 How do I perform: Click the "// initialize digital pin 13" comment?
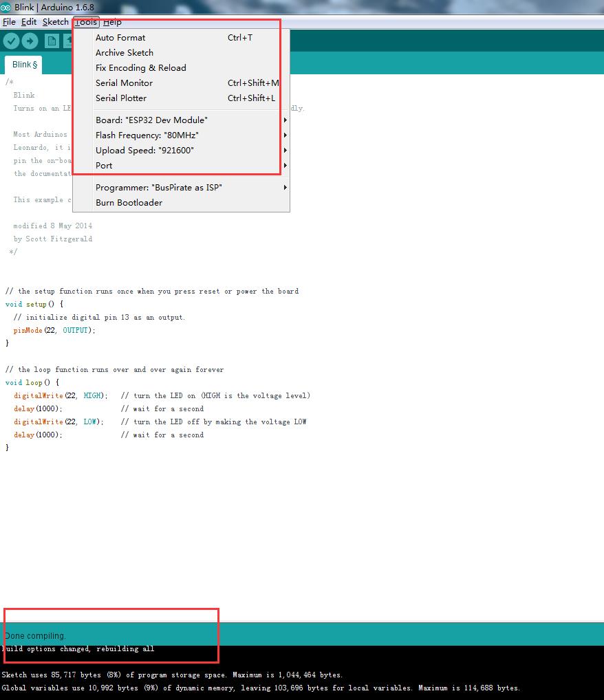[99, 318]
